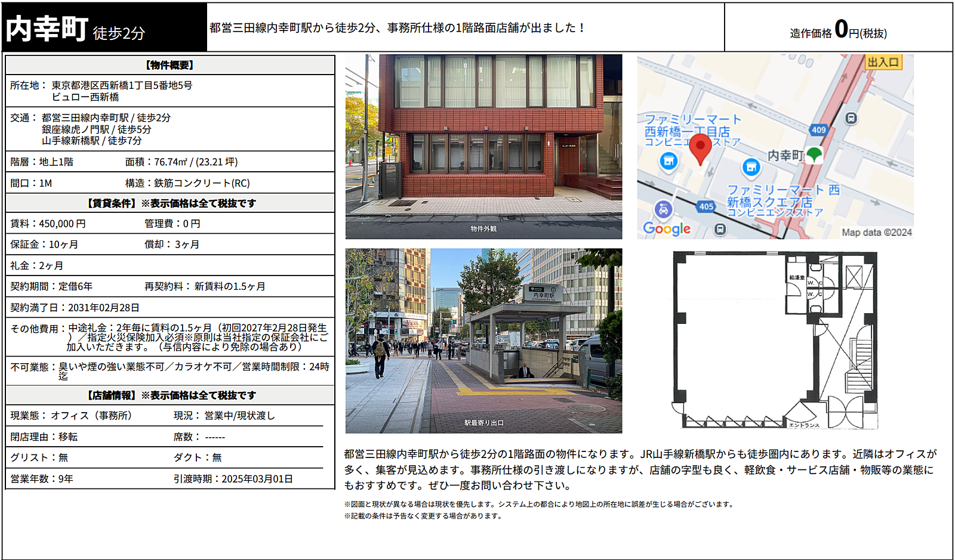Image resolution: width=955 pixels, height=560 pixels.
Task: Open the 物件外観 building exterior photo
Action: (x=483, y=147)
